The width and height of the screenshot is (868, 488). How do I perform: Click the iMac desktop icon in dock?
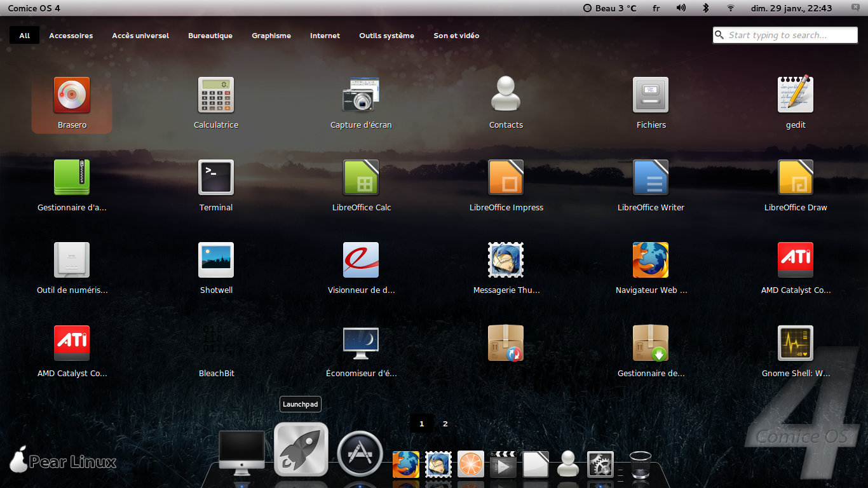pyautogui.click(x=241, y=453)
